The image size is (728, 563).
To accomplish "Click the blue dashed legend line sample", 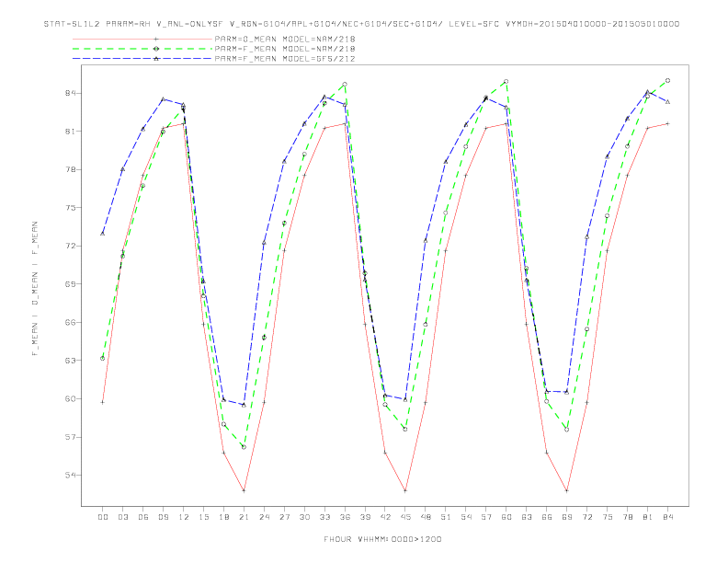I will tap(142, 59).
